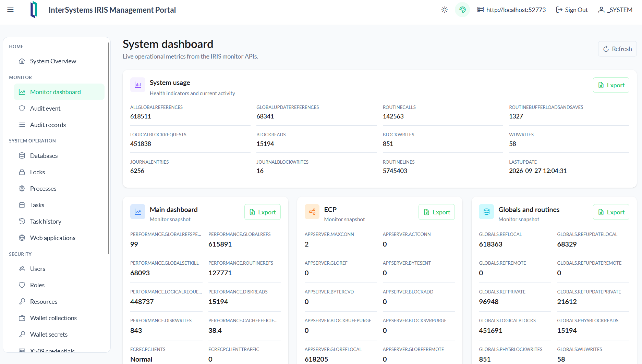Click the ALLGLOBALREFERENCES value 618511
The image size is (642, 364).
(141, 116)
